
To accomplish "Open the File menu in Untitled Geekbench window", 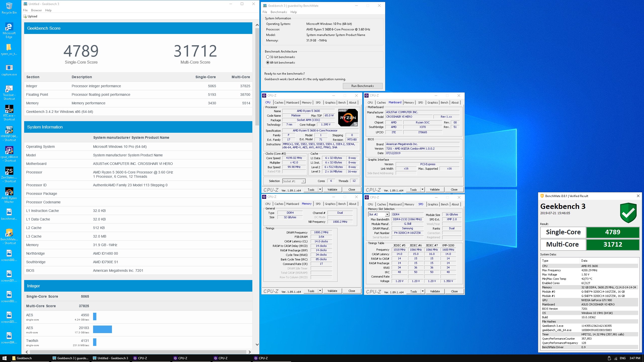I will 25,10.
